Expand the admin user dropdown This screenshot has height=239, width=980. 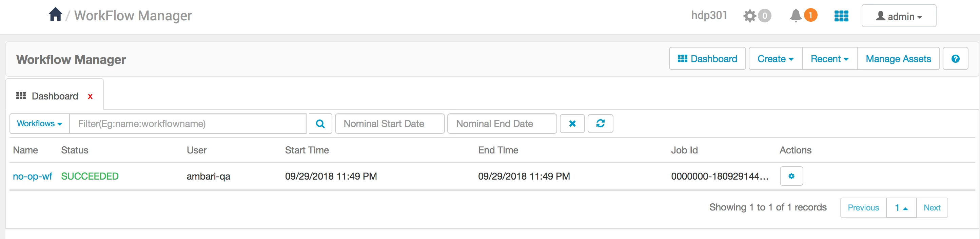(x=899, y=16)
